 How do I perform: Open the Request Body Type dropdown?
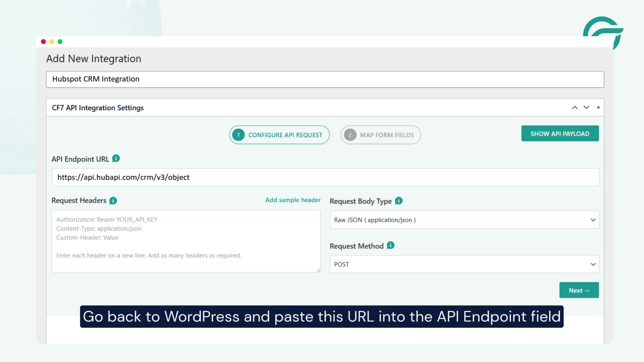(x=465, y=220)
